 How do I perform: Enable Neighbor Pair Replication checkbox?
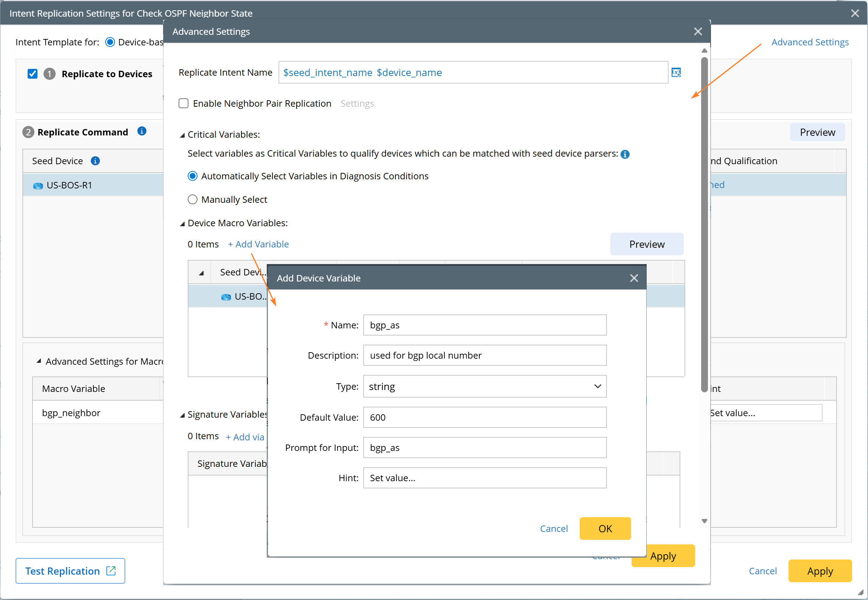tap(184, 103)
